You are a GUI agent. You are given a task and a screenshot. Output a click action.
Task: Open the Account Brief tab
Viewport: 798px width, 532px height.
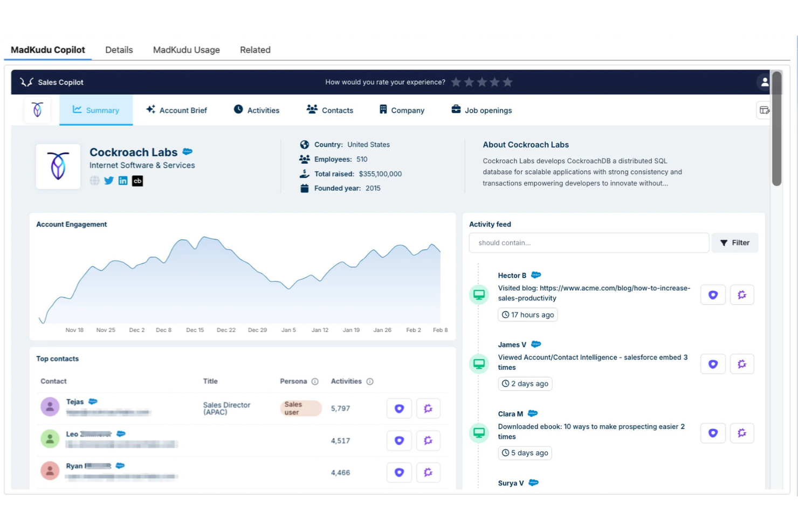(x=176, y=110)
